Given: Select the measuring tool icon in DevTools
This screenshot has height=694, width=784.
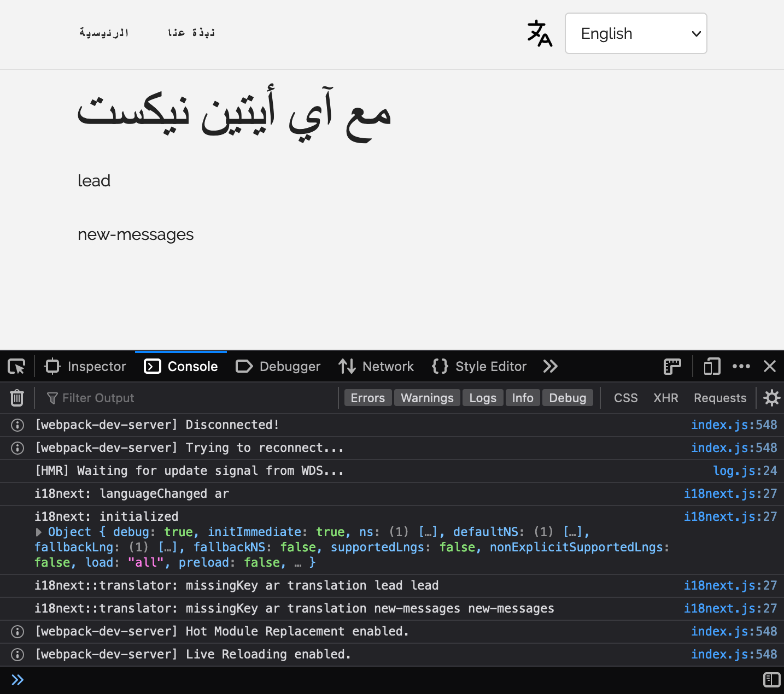Looking at the screenshot, I should [672, 366].
